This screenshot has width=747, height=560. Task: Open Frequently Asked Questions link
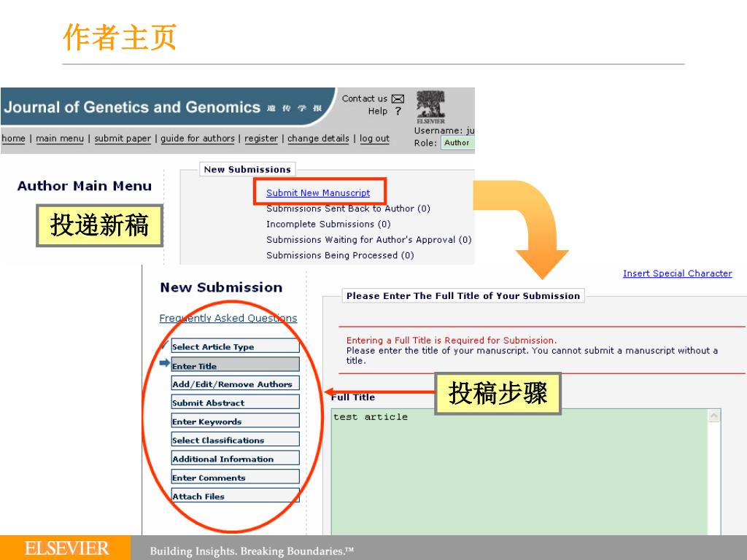228,318
